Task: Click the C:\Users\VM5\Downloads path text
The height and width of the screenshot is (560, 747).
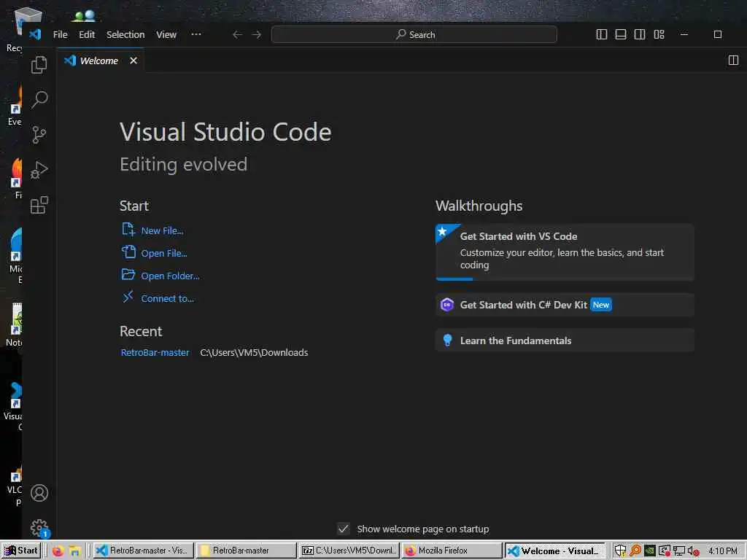Action: 254,352
